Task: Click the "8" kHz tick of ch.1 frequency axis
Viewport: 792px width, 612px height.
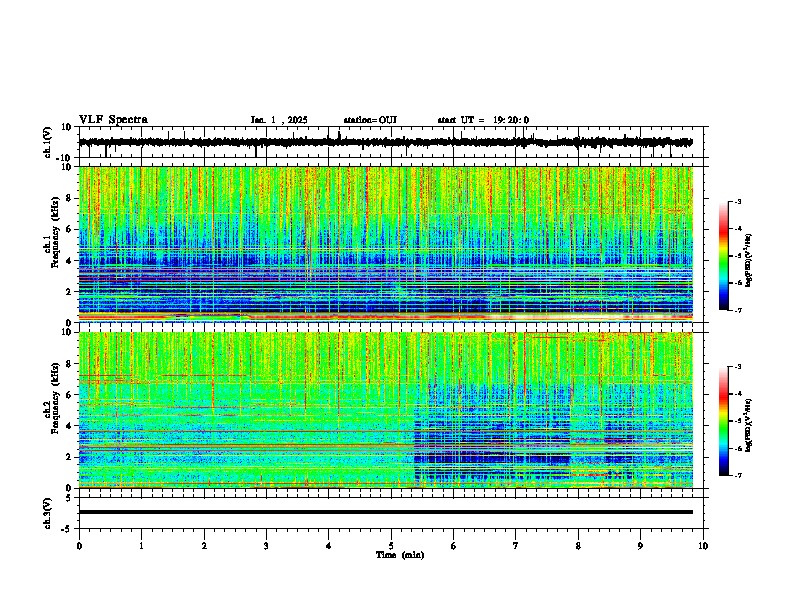Action: tap(69, 198)
